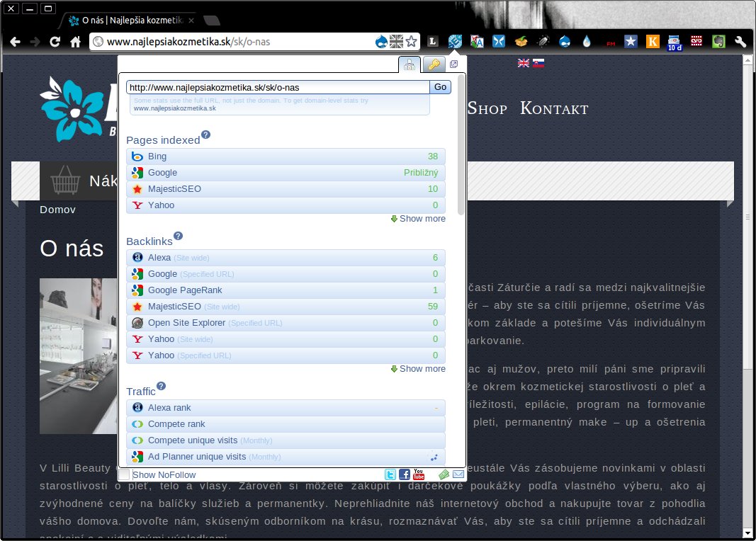This screenshot has width=756, height=541.
Task: Open help for Pages indexed
Action: [206, 135]
